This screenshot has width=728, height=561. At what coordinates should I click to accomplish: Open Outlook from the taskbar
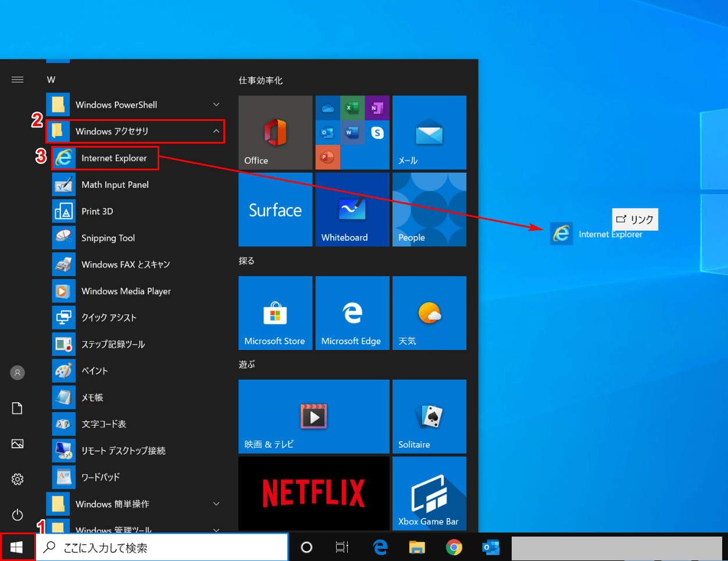pyautogui.click(x=491, y=547)
